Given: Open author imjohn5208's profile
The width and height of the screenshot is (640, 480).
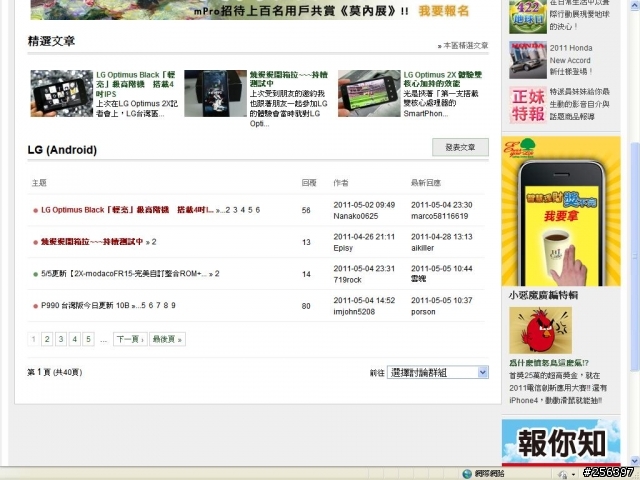Looking at the screenshot, I should [x=354, y=311].
